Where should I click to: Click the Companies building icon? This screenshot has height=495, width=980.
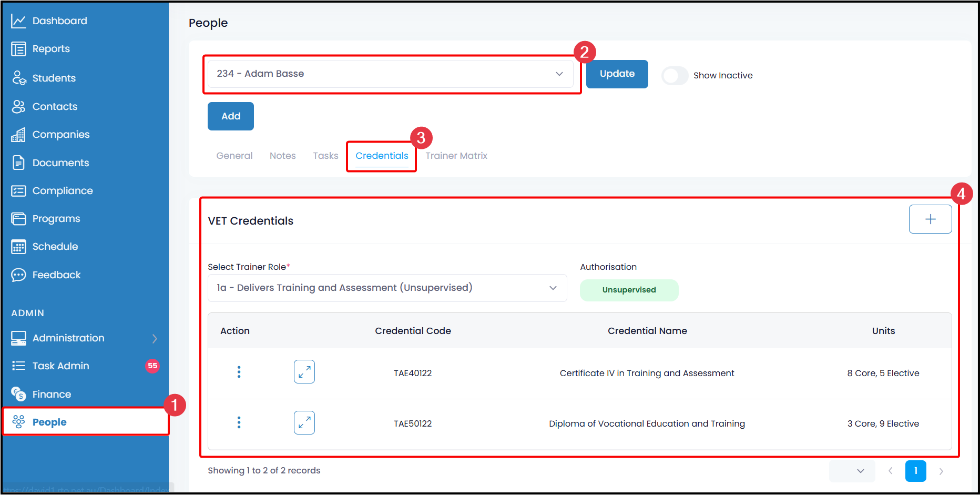coord(18,135)
